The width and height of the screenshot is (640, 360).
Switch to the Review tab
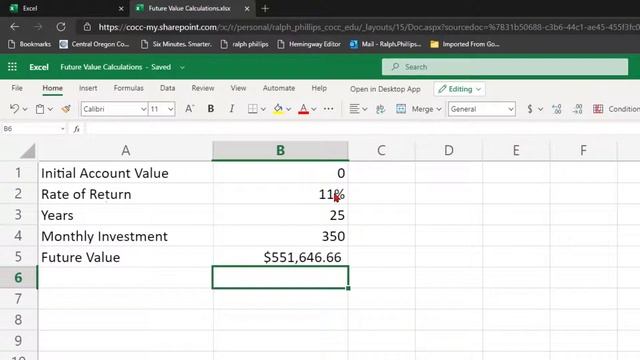point(203,88)
